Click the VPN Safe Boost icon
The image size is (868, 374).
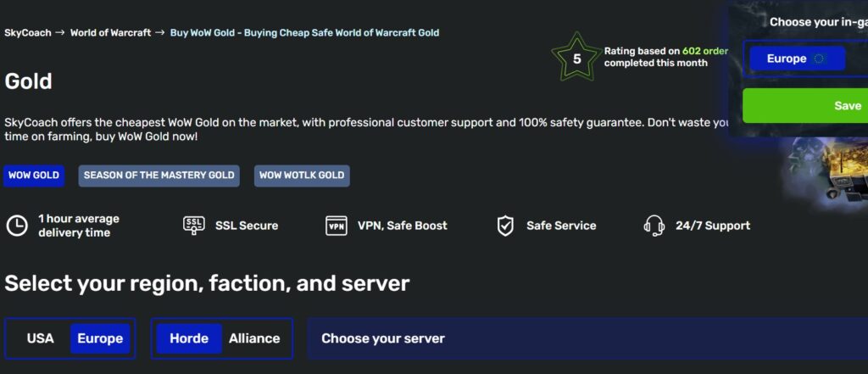coord(337,226)
